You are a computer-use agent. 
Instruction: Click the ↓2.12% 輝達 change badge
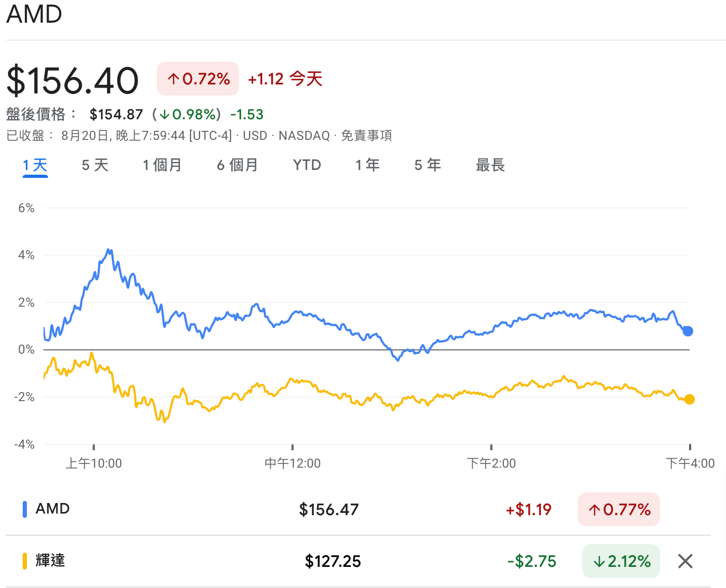pos(622,561)
